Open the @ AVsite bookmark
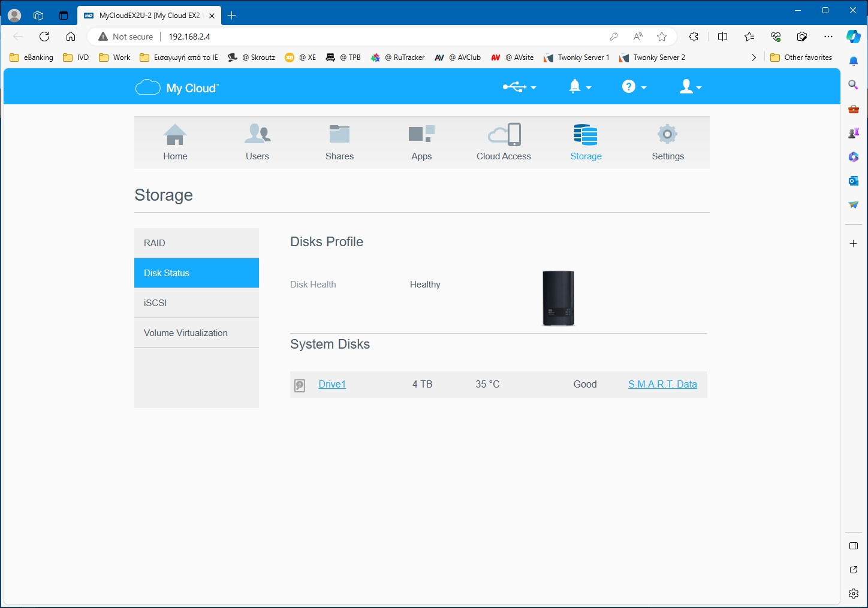868x608 pixels. tap(512, 58)
